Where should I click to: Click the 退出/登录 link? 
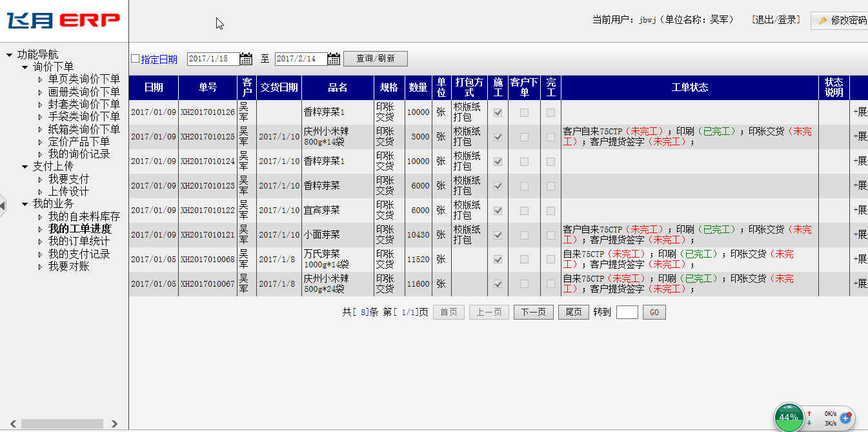click(776, 20)
